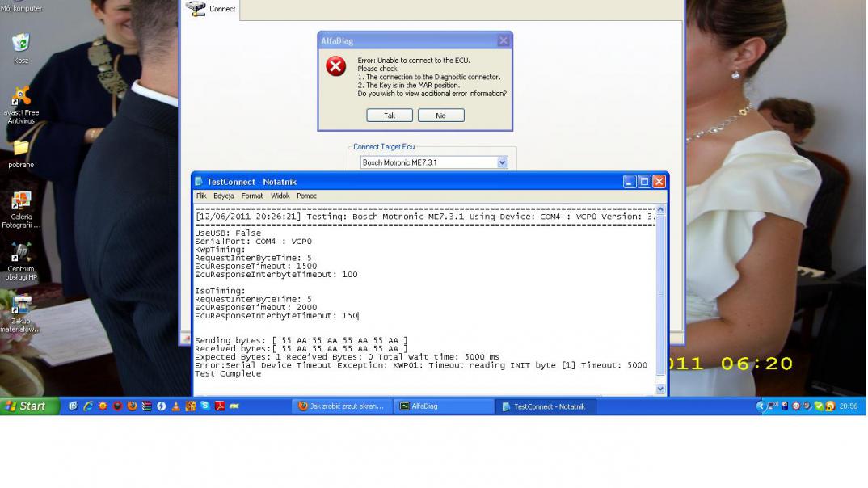Launch avast! Free Antivirus from the desktop

point(21,104)
